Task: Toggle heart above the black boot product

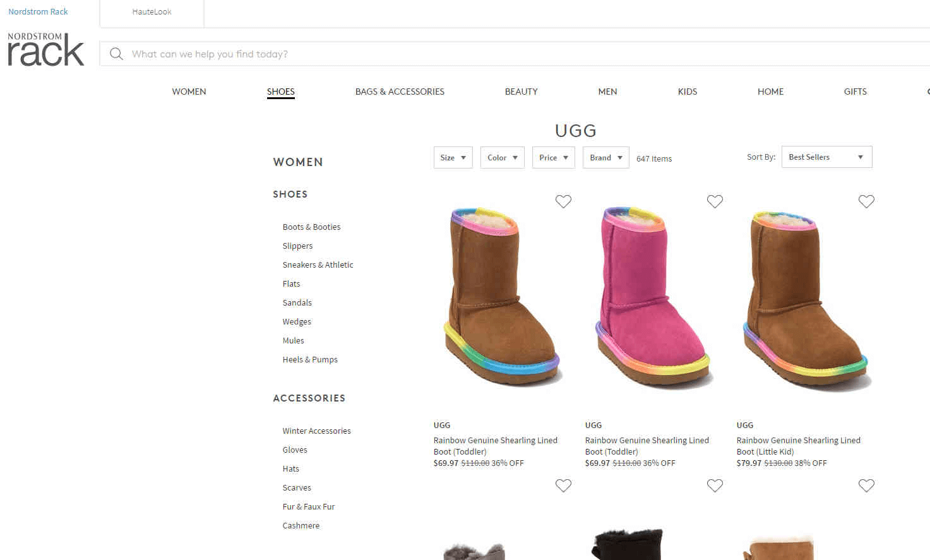Action: 715,486
